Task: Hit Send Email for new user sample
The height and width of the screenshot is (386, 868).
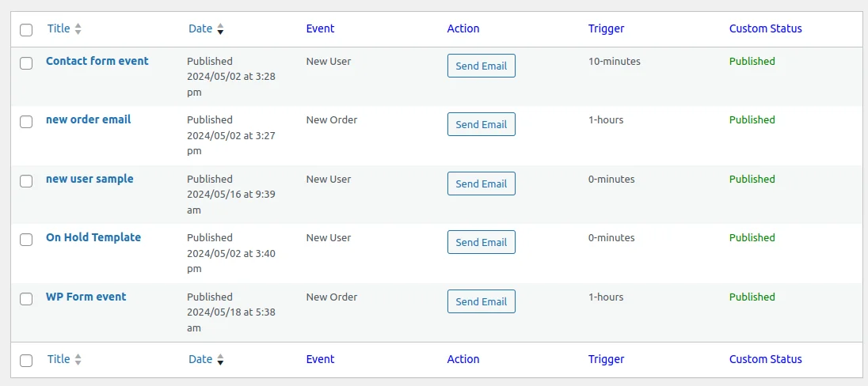Action: click(x=481, y=184)
